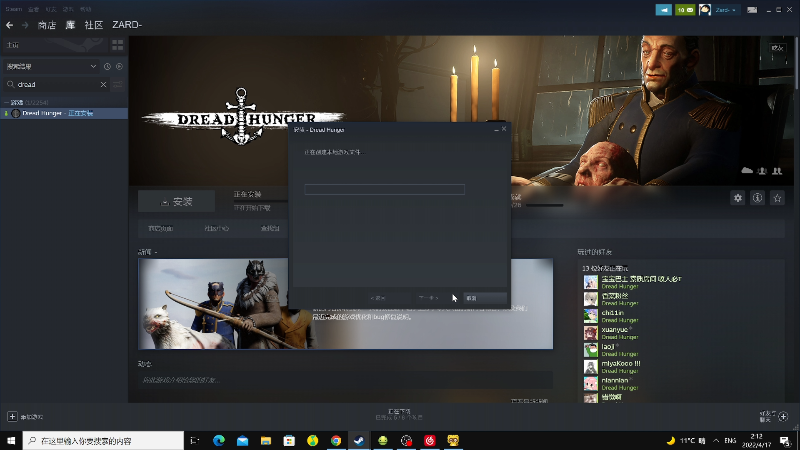Click the Windows taskbar search box
Image resolution: width=800 pixels, height=450 pixels.
104,440
